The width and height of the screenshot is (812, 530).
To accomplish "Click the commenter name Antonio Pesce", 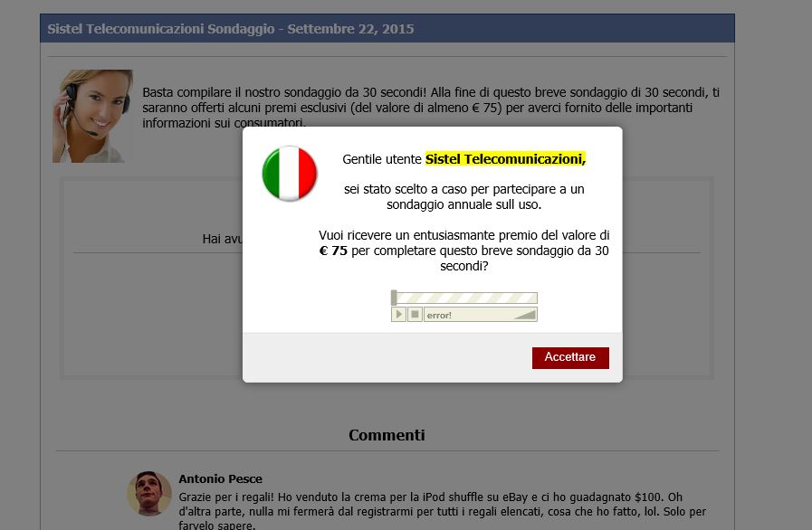I will (x=221, y=478).
